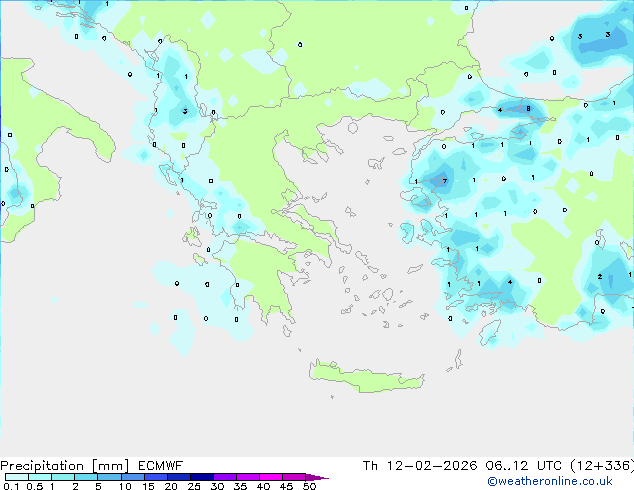Image resolution: width=634 pixels, height=490 pixels.
Task: Click the 40–45 mm magenta legend swatch
Action: tap(271, 477)
